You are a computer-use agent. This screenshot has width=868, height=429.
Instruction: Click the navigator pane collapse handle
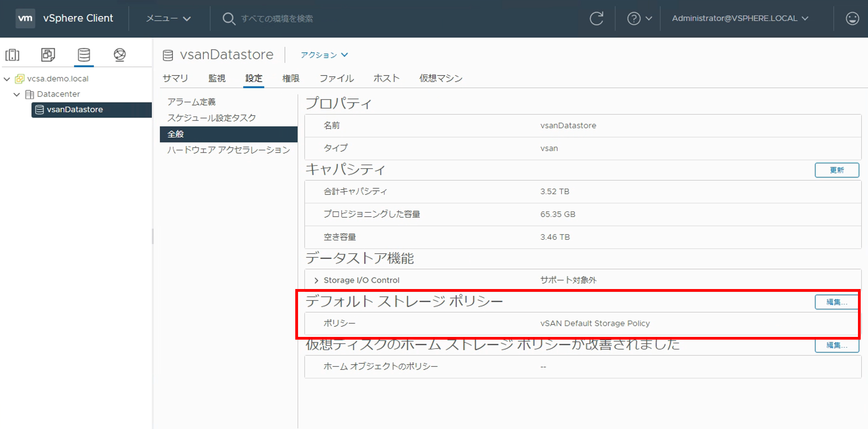152,236
